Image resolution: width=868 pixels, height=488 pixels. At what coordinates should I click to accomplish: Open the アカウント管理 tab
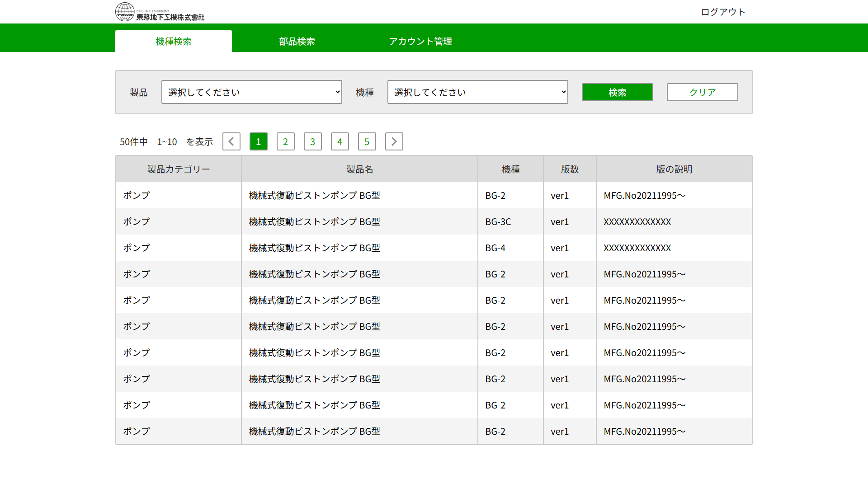tap(420, 41)
